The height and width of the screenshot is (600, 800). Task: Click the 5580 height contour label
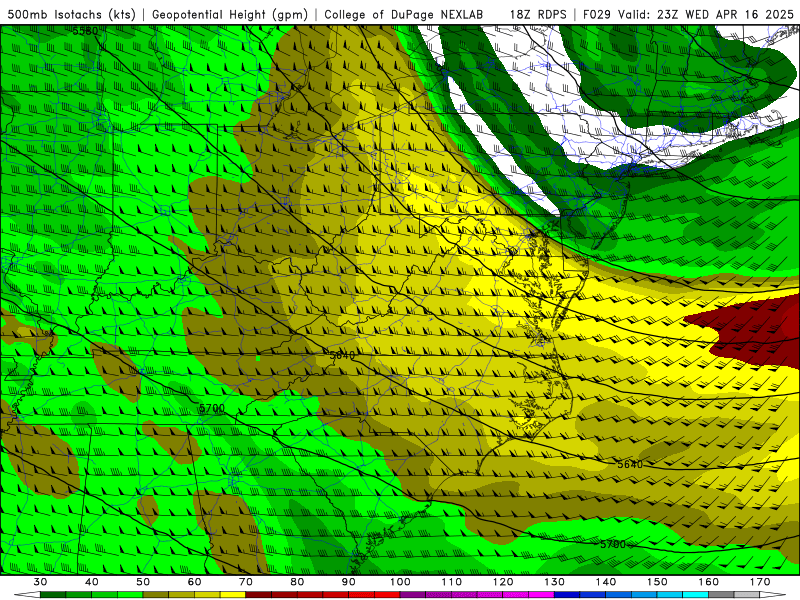85,31
